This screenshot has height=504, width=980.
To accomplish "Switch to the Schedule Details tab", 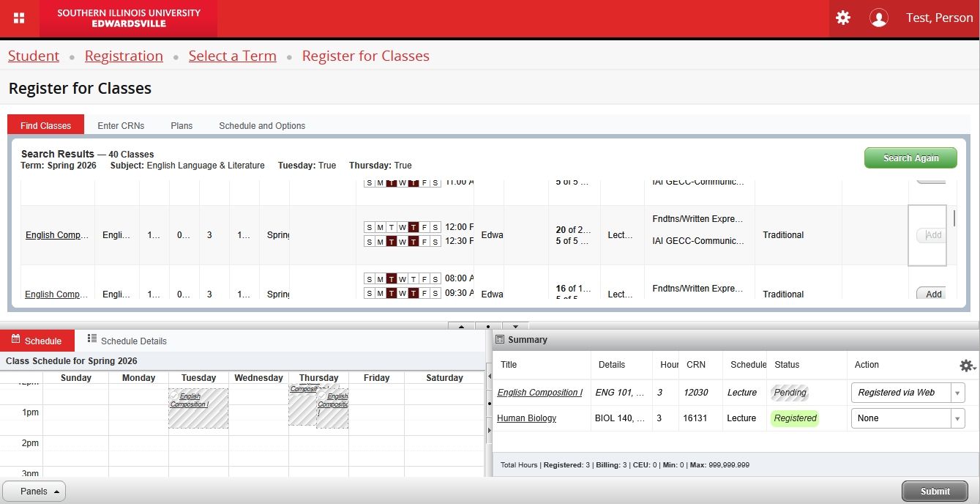I will pyautogui.click(x=127, y=341).
